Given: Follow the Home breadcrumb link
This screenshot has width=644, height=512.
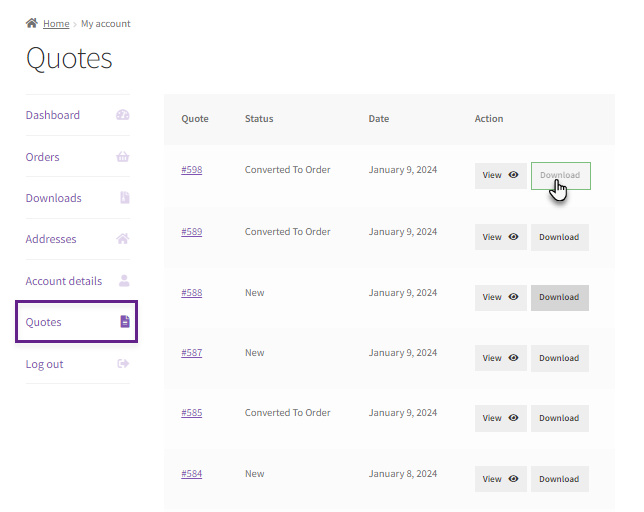Looking at the screenshot, I should pos(56,24).
